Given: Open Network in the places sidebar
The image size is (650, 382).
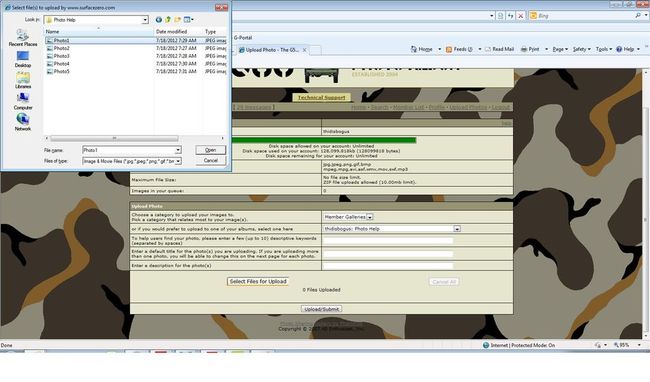Looking at the screenshot, I should [x=23, y=123].
